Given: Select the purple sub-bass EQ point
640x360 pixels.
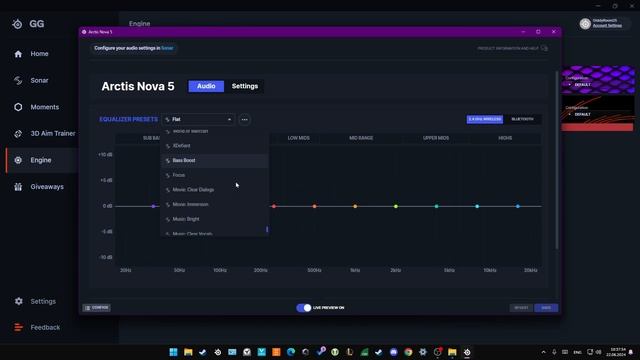Looking at the screenshot, I should coord(153,207).
